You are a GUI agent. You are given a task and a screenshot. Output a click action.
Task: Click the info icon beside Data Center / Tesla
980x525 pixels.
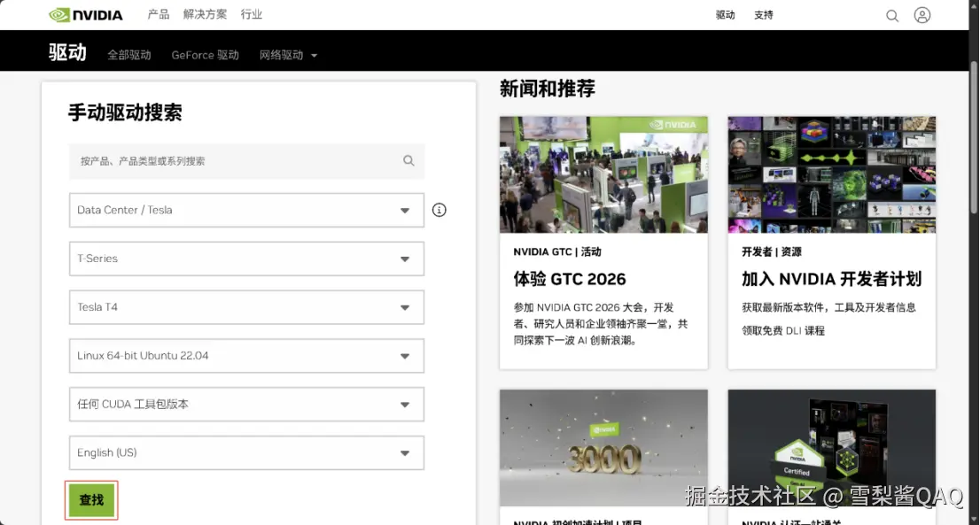click(x=439, y=210)
